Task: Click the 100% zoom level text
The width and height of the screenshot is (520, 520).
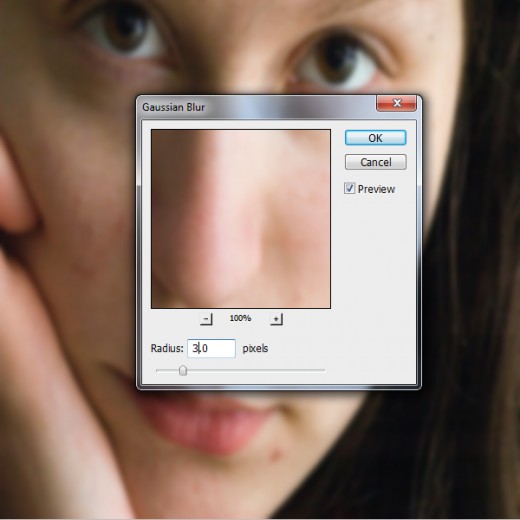Action: 240,318
